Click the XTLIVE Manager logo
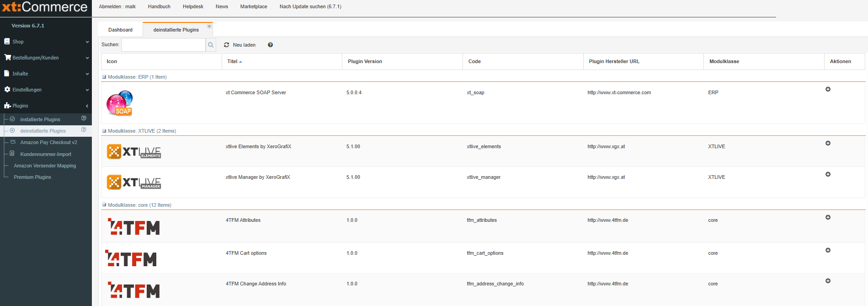Image resolution: width=868 pixels, height=306 pixels. click(134, 182)
